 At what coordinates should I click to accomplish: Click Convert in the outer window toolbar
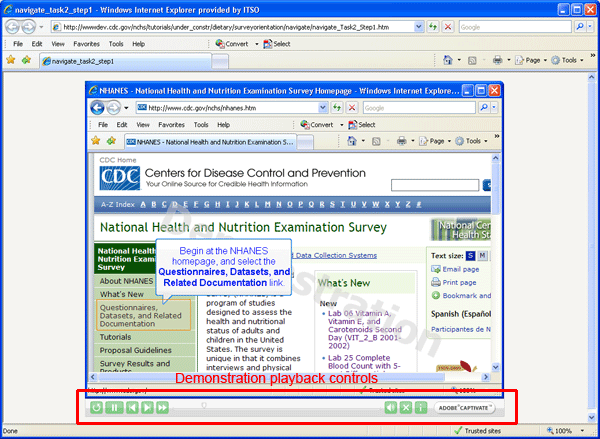232,44
